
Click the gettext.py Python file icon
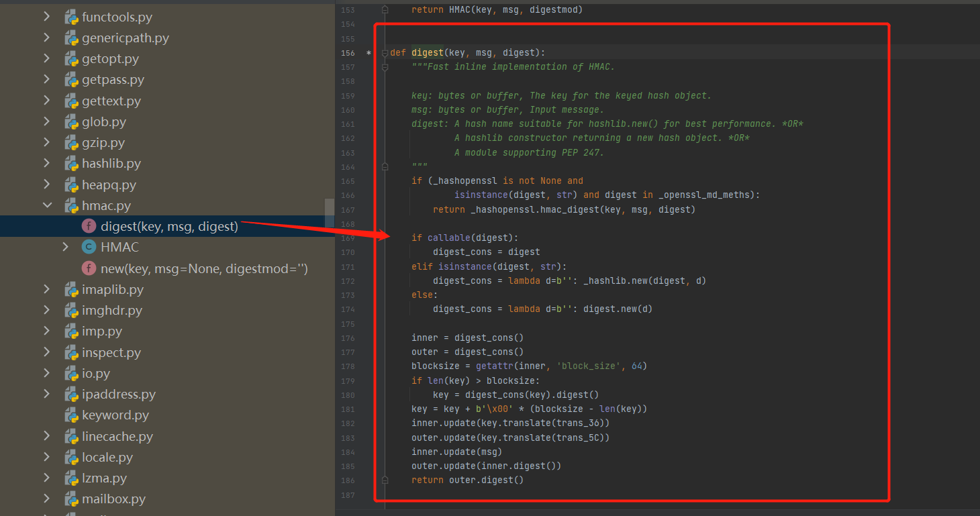(71, 101)
